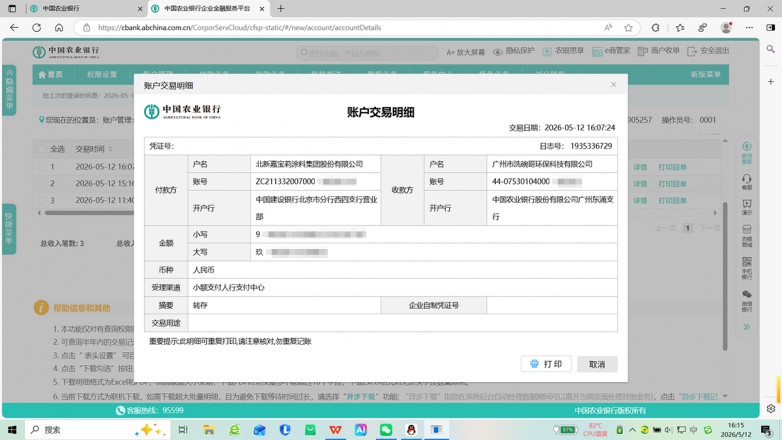782x440 pixels.
Task: Add page to favorites with the star
Action: pos(628,27)
